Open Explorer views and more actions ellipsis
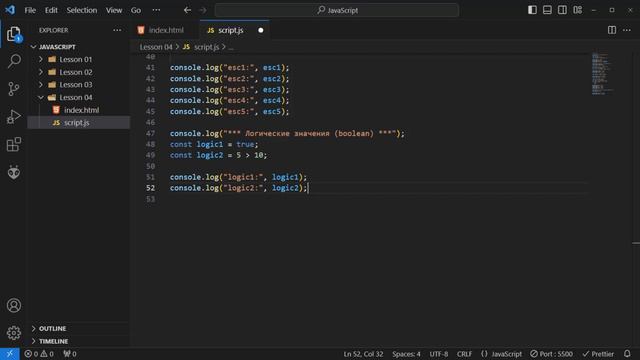The width and height of the screenshot is (640, 360). coord(117,30)
